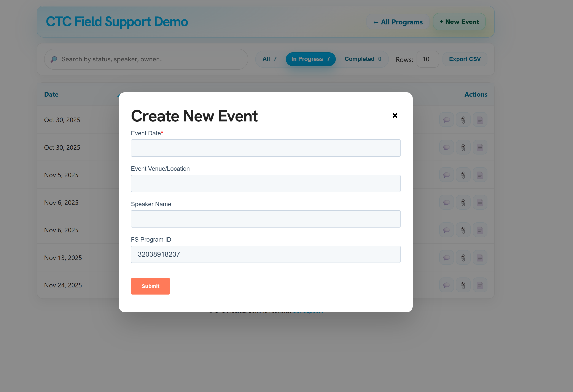Submit the new event form
This screenshot has width=573, height=392.
pyautogui.click(x=150, y=286)
